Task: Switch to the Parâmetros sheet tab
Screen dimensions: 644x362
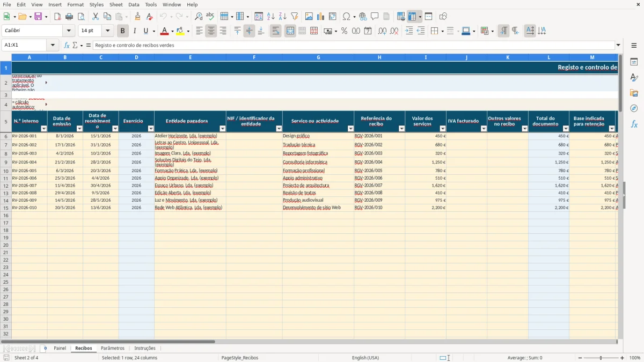Action: [113, 348]
